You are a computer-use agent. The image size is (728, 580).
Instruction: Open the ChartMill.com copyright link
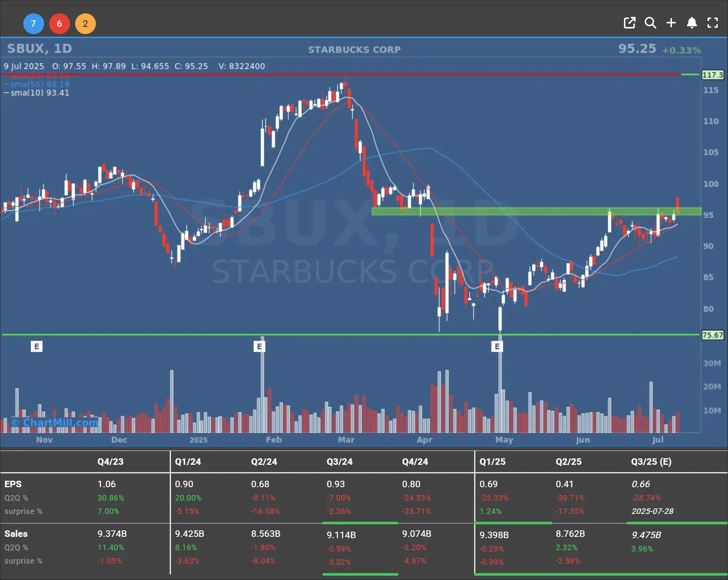(54, 422)
